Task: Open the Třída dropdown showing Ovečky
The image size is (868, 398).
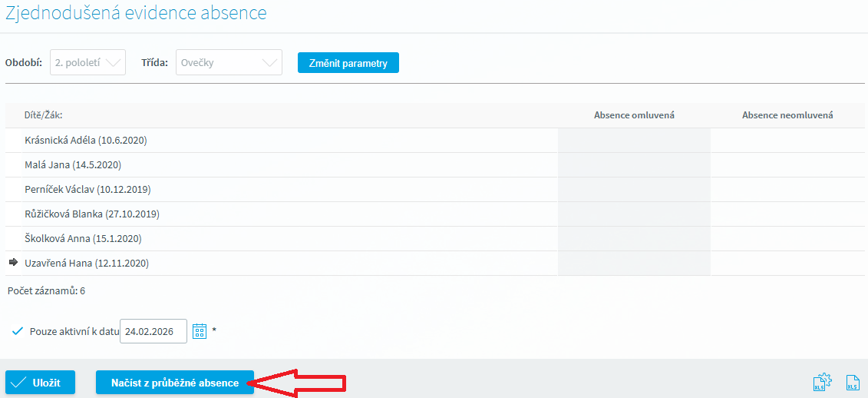Action: tap(229, 62)
